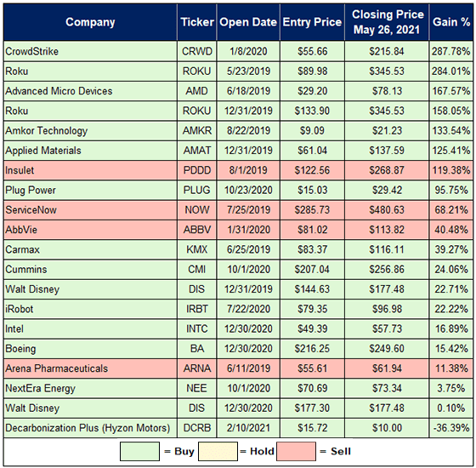Click the Amkor Technology cell

pyautogui.click(x=90, y=131)
